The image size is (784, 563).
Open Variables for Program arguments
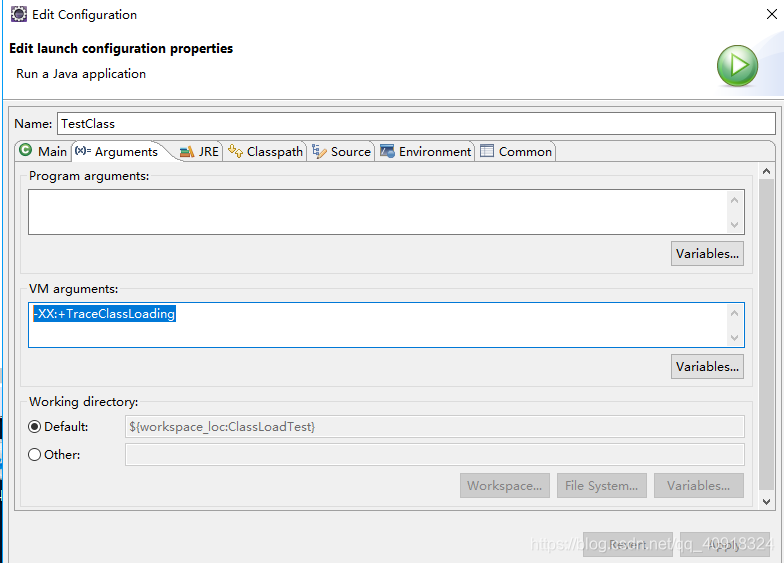coord(707,254)
